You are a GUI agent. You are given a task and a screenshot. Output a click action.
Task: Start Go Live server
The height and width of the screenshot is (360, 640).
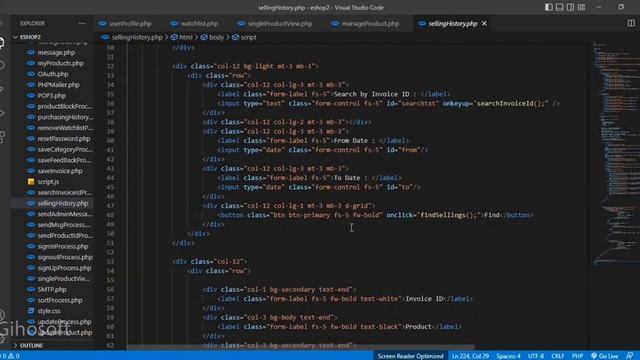pos(605,356)
